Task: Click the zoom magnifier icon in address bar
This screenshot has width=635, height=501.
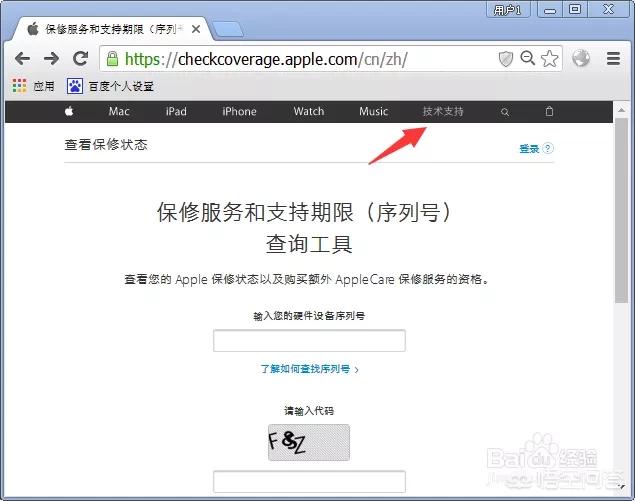Action: click(528, 58)
